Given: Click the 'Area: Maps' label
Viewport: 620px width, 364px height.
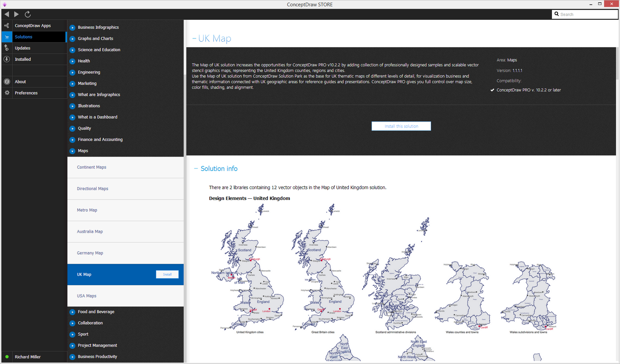Looking at the screenshot, I should (x=507, y=60).
